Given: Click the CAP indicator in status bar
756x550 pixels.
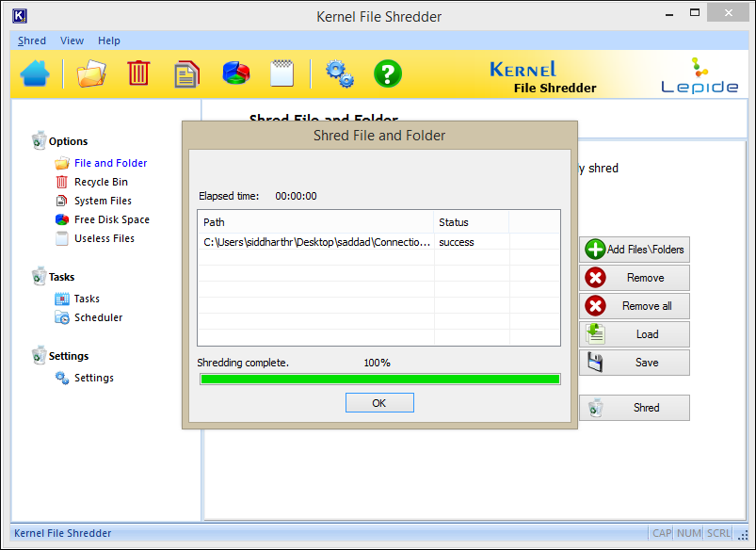Looking at the screenshot, I should pos(662,533).
